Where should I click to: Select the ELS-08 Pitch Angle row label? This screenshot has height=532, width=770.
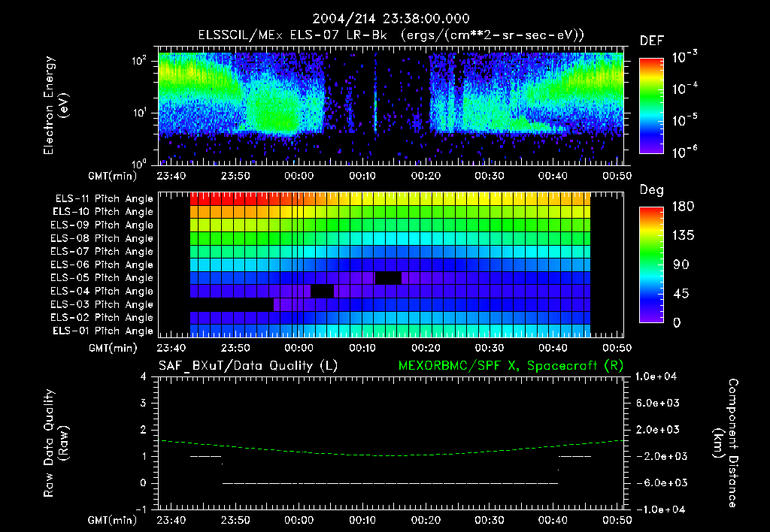click(102, 238)
